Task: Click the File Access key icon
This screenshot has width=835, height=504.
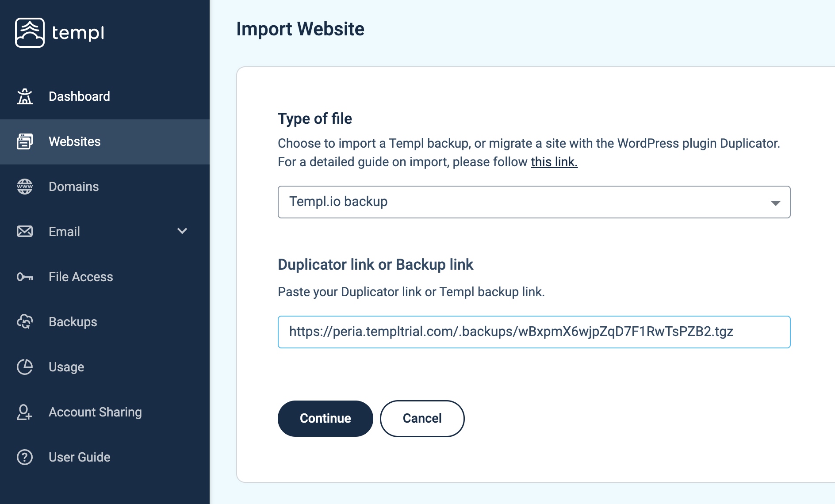Action: [25, 277]
